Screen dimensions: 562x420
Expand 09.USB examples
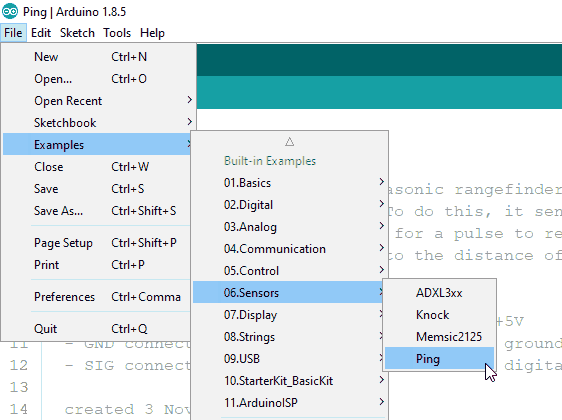point(288,358)
